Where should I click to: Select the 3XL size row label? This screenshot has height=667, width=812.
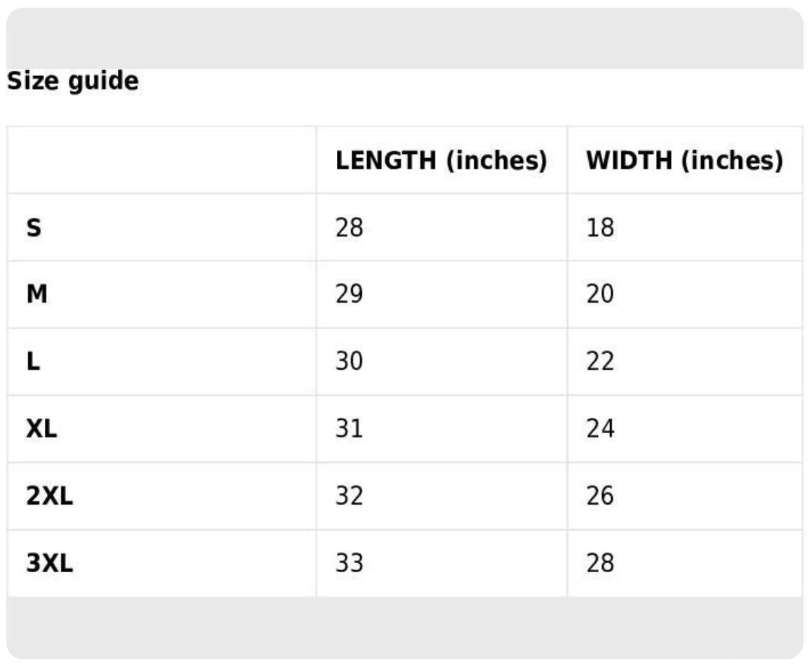50,563
